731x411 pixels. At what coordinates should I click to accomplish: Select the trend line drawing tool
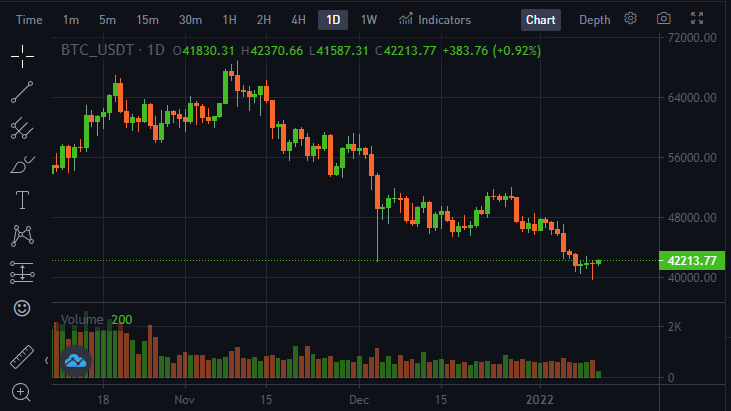pos(22,92)
